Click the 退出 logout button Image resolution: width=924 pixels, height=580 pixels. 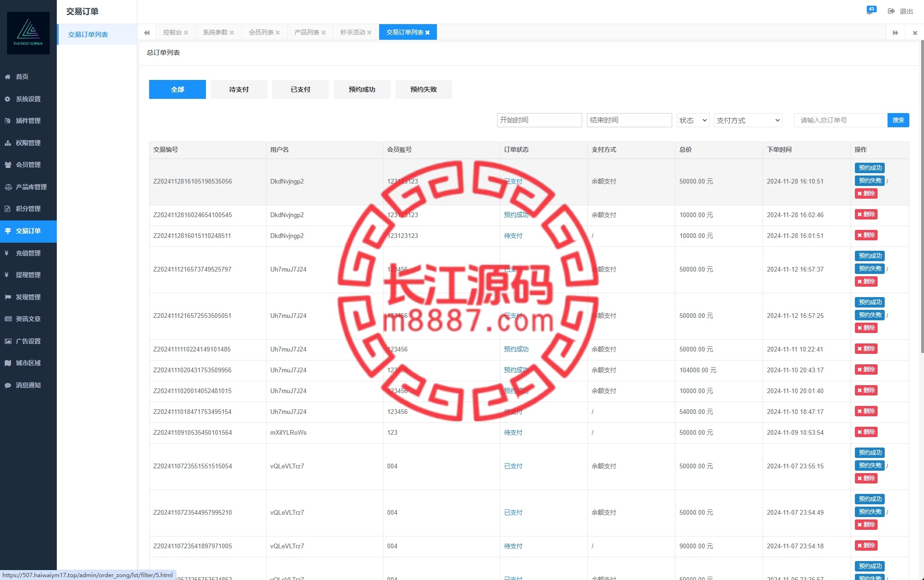tap(900, 11)
